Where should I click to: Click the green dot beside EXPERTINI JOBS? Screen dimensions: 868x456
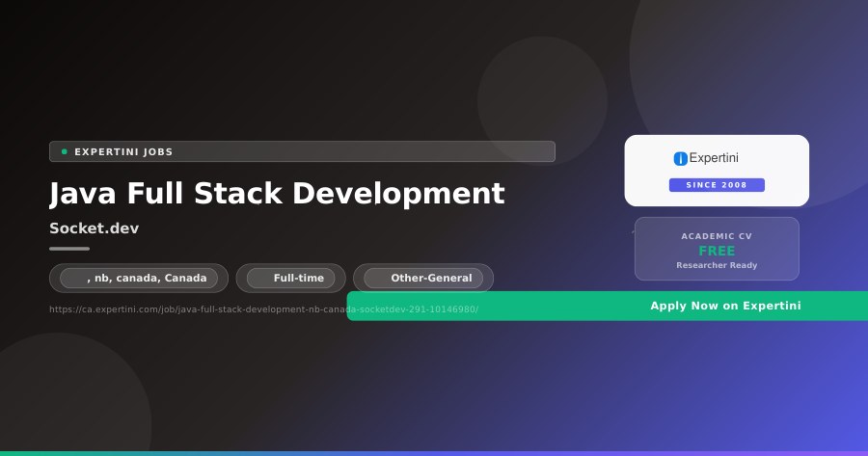point(65,151)
